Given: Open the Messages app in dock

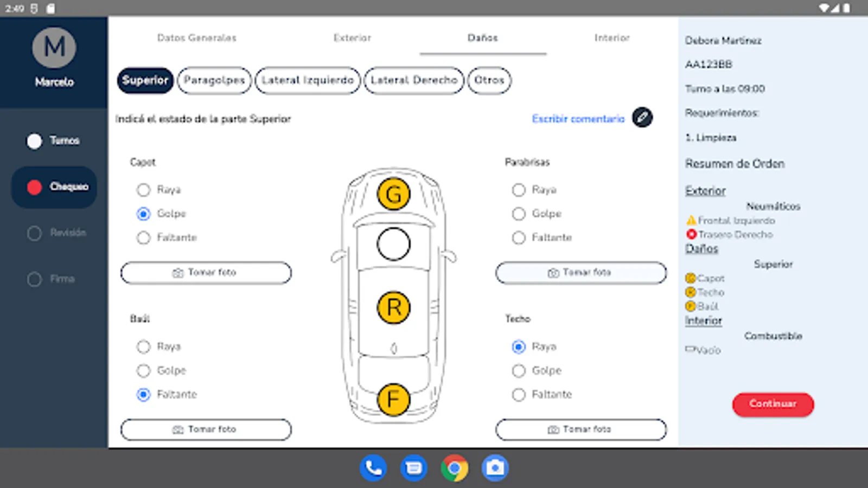Looking at the screenshot, I should click(414, 467).
